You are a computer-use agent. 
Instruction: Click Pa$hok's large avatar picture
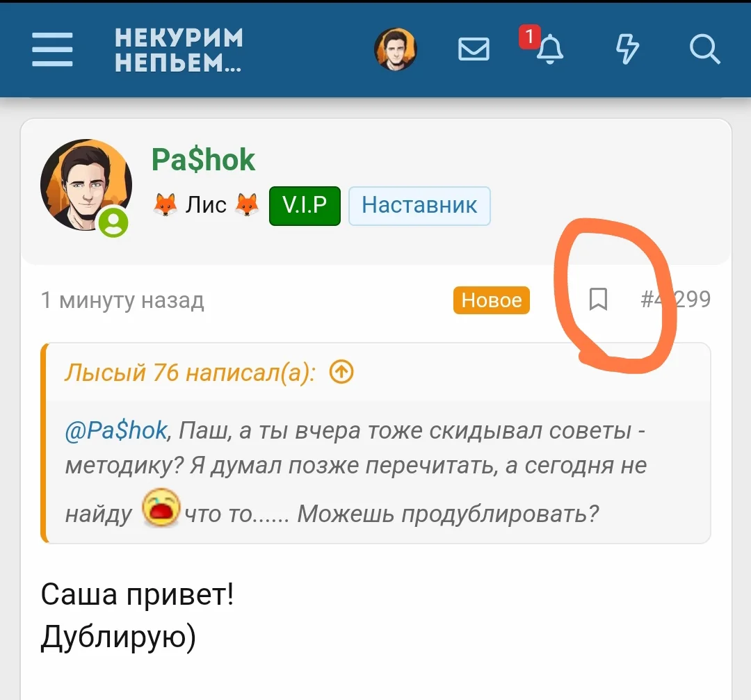coord(86,185)
